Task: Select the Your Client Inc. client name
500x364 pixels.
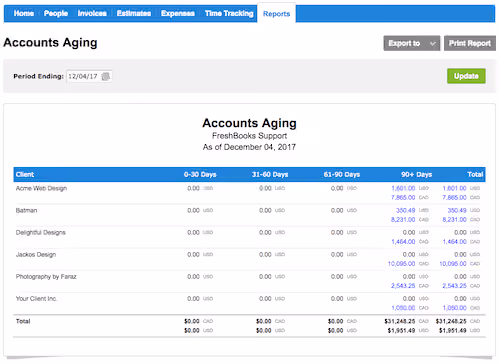Action: [36, 298]
